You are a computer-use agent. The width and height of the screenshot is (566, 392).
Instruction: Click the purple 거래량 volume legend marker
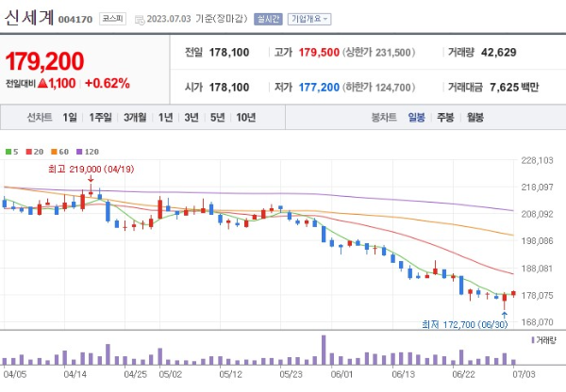pyautogui.click(x=533, y=340)
